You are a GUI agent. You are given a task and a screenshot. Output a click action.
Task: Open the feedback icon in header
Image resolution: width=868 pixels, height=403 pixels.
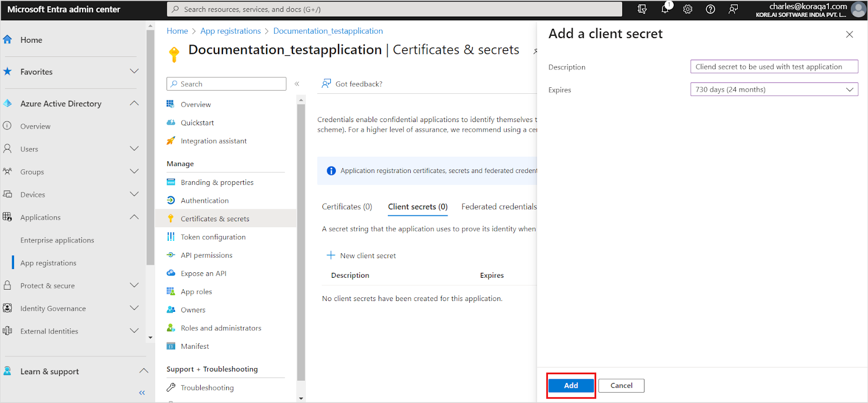click(733, 9)
